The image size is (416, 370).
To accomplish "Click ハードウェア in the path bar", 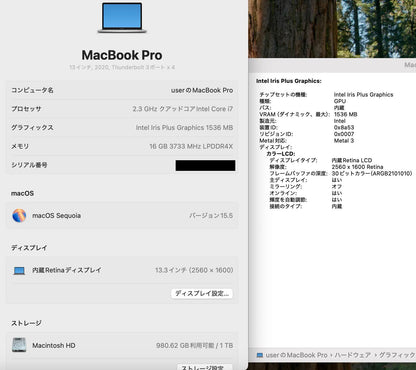I will coord(353,355).
